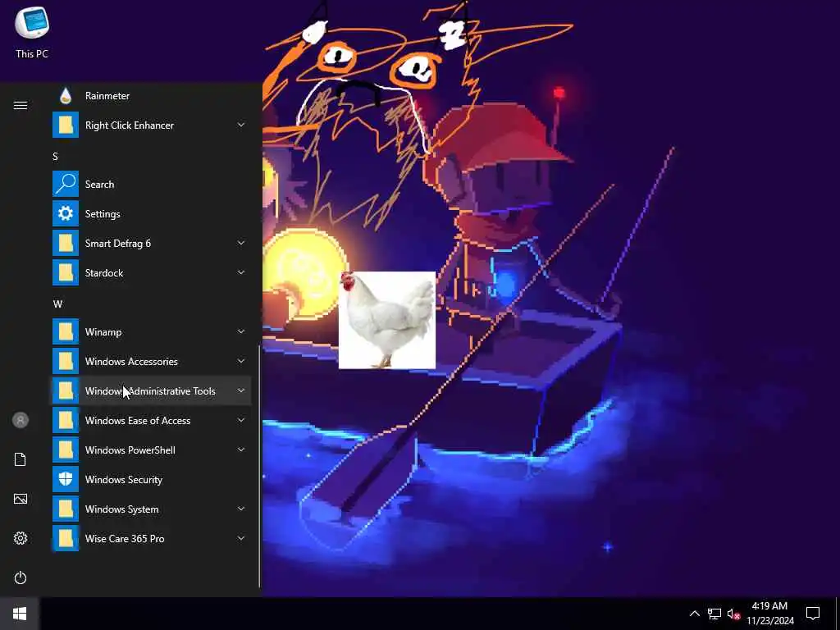The width and height of the screenshot is (840, 630).
Task: Expand the Windows Accessories chevron
Action: tap(241, 361)
